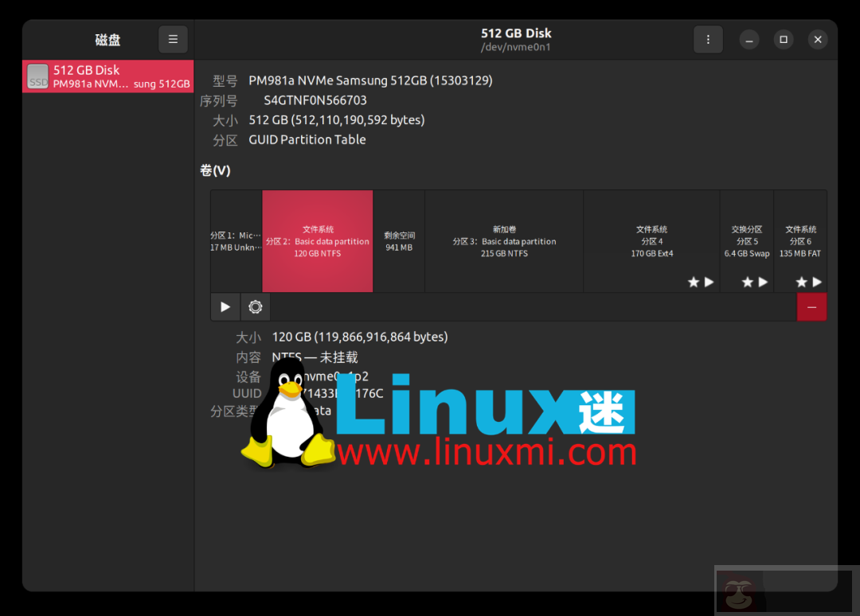Open the hamburger menu in the Disks sidebar
The width and height of the screenshot is (860, 616).
click(x=173, y=39)
